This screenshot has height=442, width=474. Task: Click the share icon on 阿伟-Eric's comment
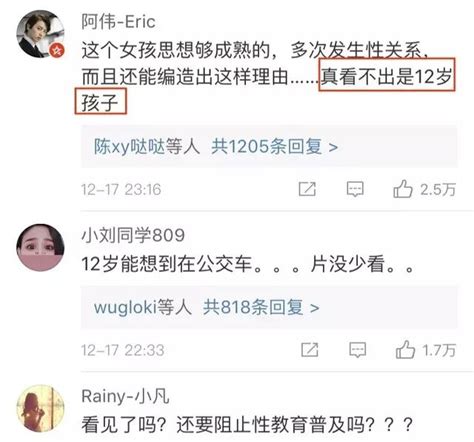(307, 189)
